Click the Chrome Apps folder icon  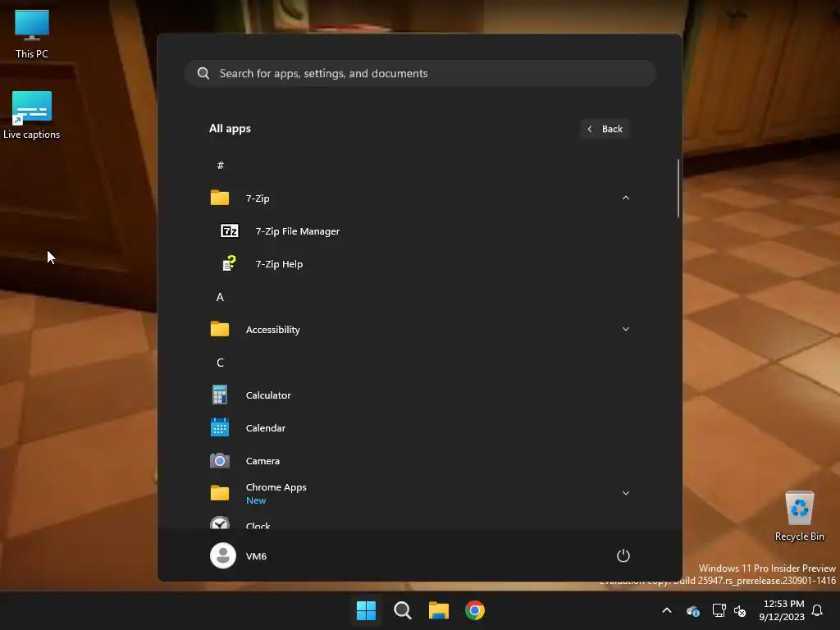[220, 493]
